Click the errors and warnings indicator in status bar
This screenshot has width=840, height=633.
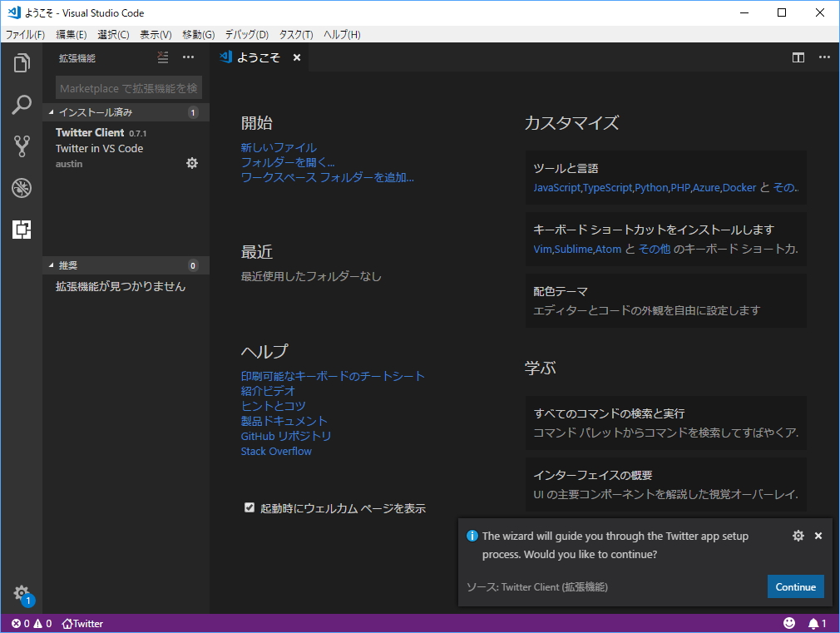(25, 623)
